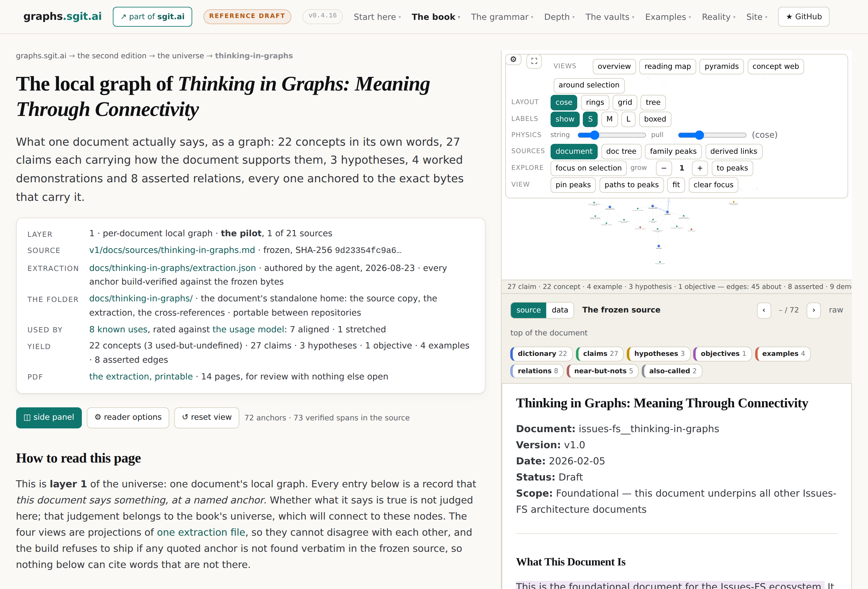The image size is (868, 589).
Task: Click clear focus
Action: click(713, 185)
